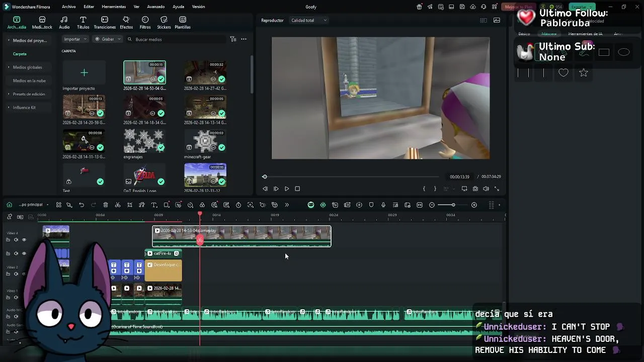The height and width of the screenshot is (362, 644).
Task: Mute the Video 4 track speaker
Action: (16, 240)
